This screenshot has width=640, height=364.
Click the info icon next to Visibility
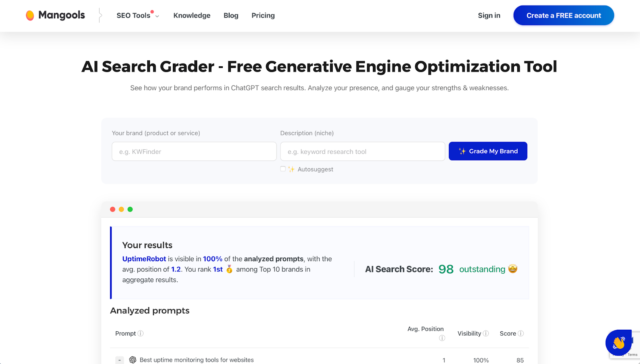click(486, 333)
